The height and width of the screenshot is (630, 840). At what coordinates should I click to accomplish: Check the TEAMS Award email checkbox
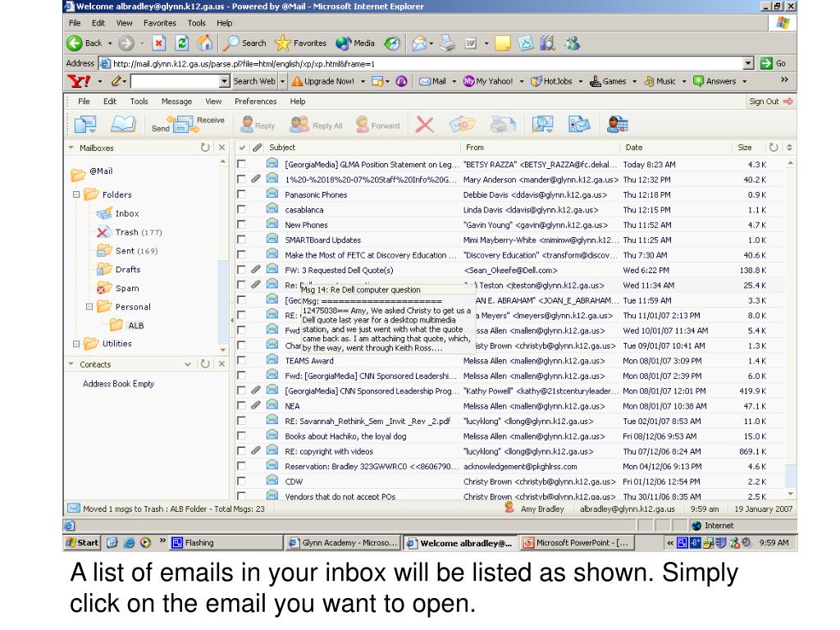(242, 361)
